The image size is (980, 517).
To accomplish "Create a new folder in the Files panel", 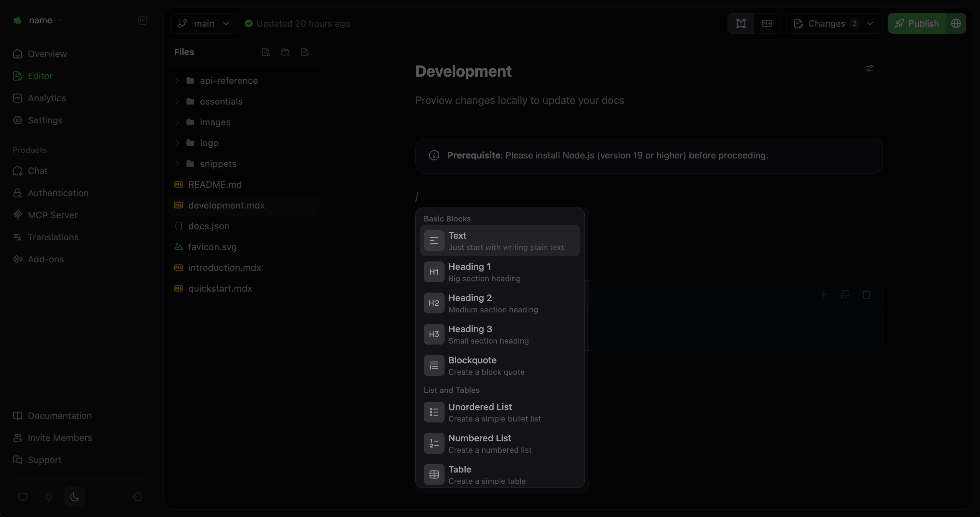I will click(x=285, y=52).
